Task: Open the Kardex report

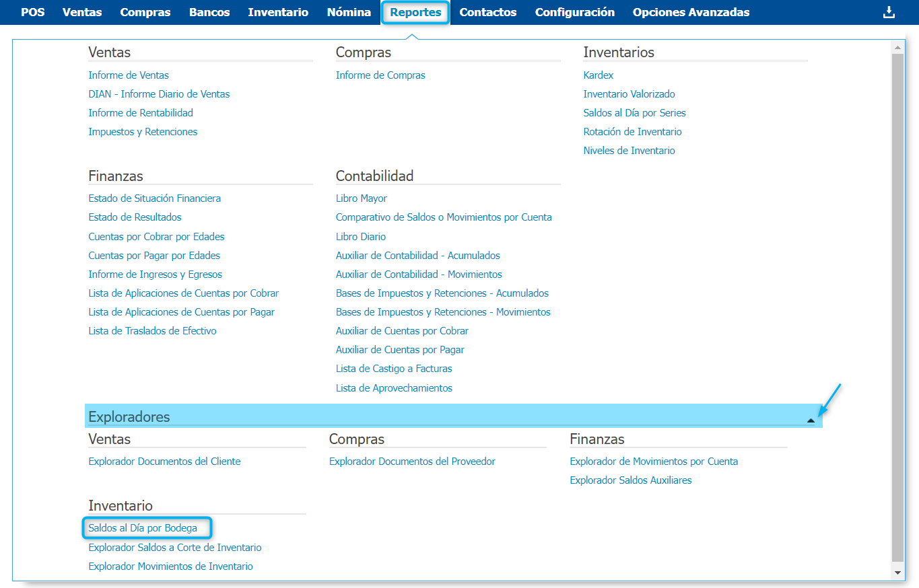Action: [598, 75]
